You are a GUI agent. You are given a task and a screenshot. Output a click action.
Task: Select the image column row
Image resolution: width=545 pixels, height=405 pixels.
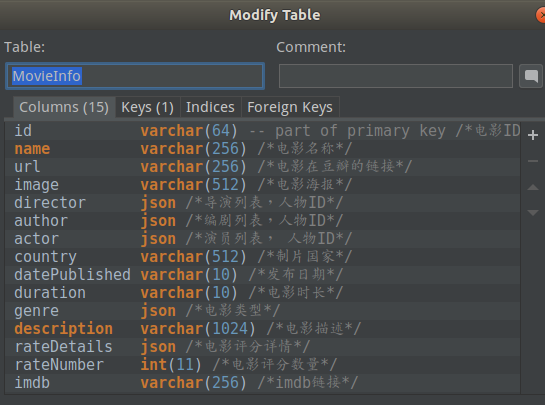tap(262, 185)
